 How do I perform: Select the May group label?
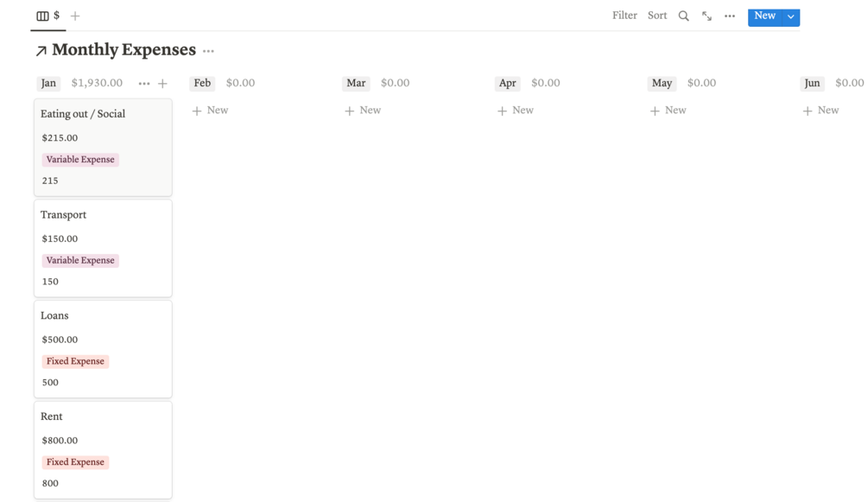[662, 83]
